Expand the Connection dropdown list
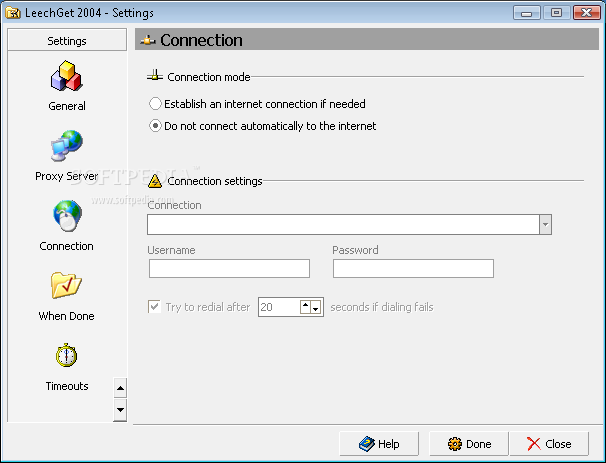606x463 pixels. click(x=545, y=225)
